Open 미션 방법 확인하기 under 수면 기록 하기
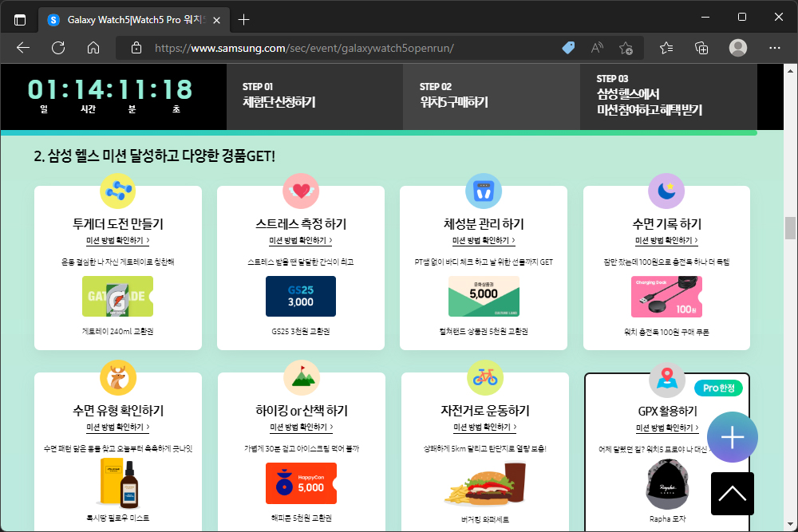Image resolution: width=798 pixels, height=532 pixels. [x=666, y=240]
